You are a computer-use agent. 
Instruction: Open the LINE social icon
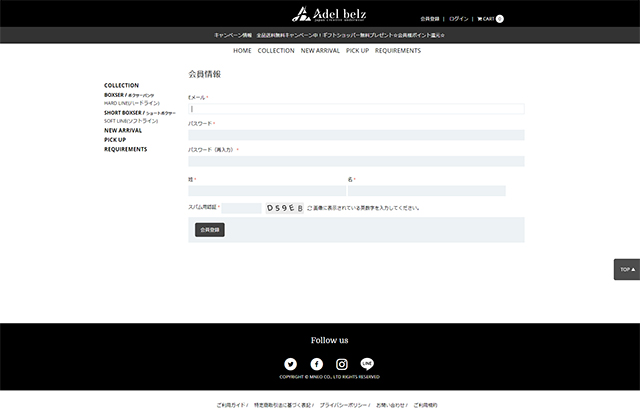pyautogui.click(x=367, y=363)
